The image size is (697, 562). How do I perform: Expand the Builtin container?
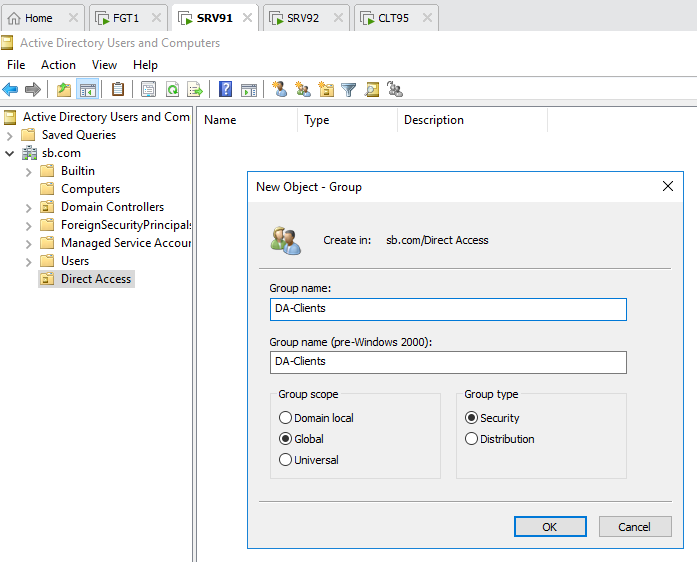pos(28,172)
